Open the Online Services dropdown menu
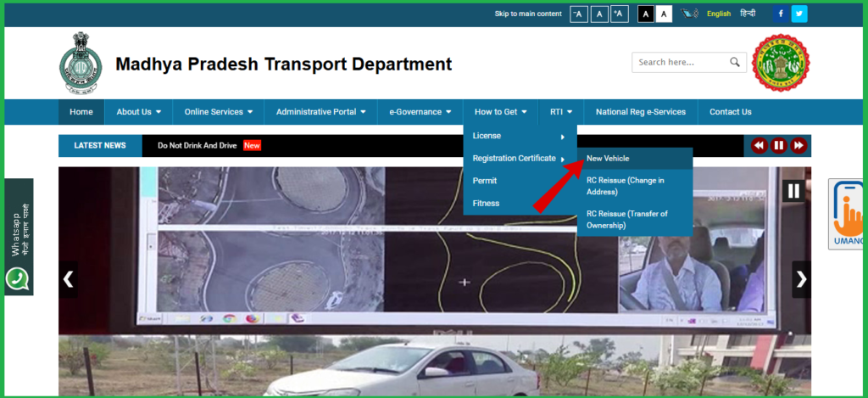Viewport: 868px width, 398px height. pyautogui.click(x=218, y=112)
